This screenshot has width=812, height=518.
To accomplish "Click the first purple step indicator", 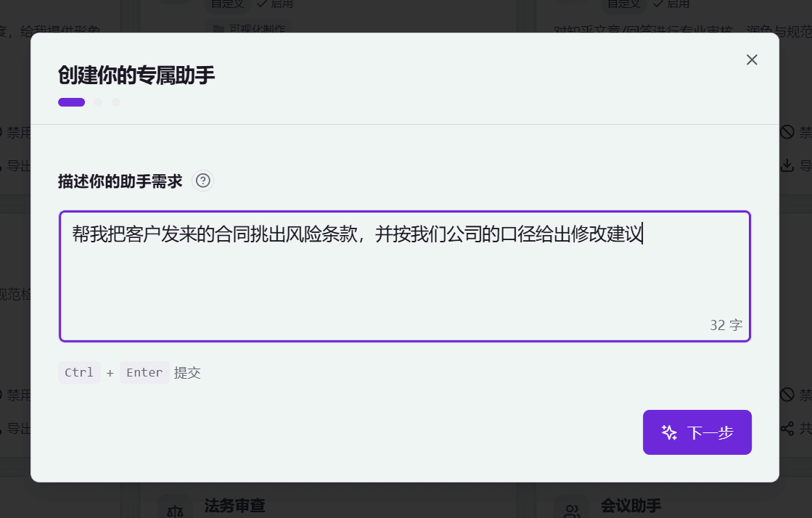I will pos(71,102).
